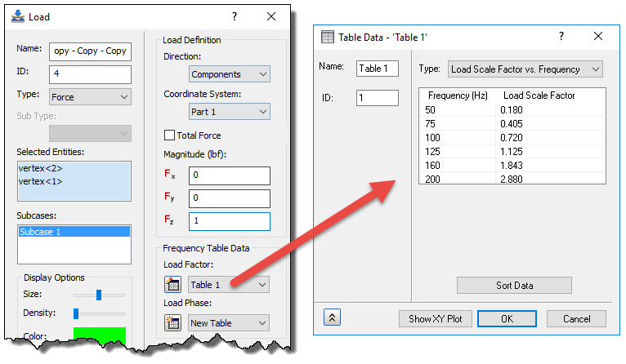Open table Type dropdown Load Scale Factor vs. Frequency
The image size is (626, 364).
point(525,69)
